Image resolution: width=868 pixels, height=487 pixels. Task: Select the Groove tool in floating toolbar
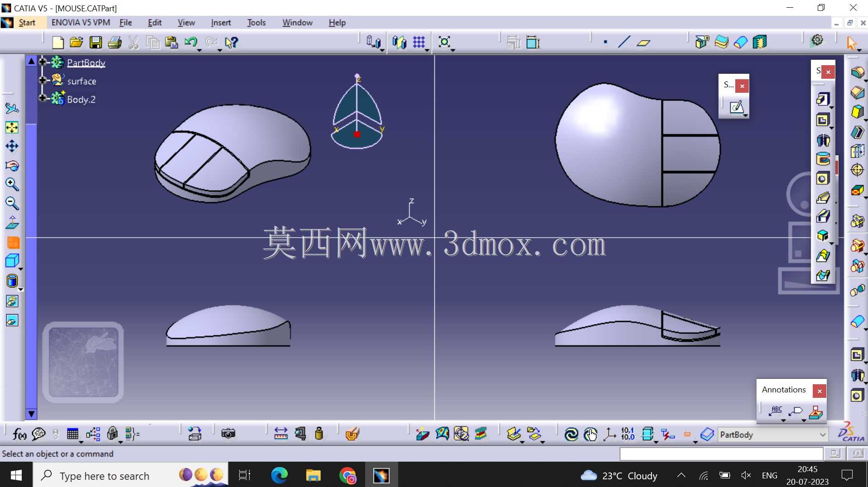(x=823, y=159)
